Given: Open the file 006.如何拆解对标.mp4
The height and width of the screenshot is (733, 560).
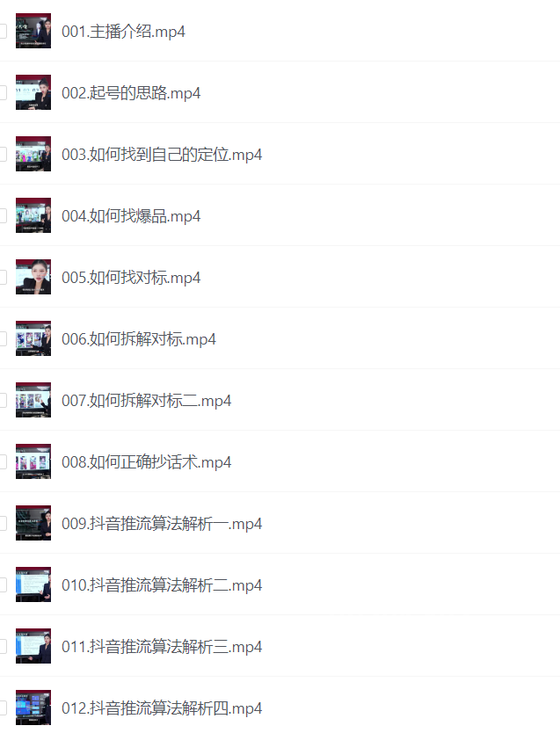Looking at the screenshot, I should click(x=139, y=339).
